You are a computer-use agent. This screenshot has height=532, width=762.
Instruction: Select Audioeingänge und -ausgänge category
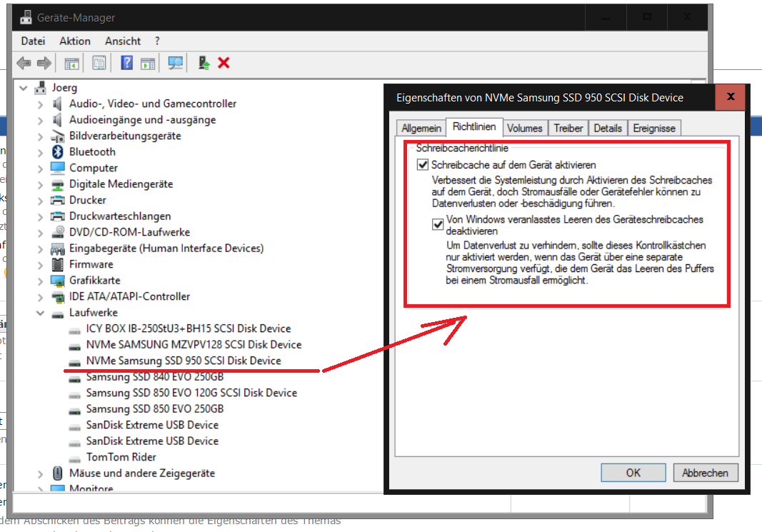tap(142, 120)
